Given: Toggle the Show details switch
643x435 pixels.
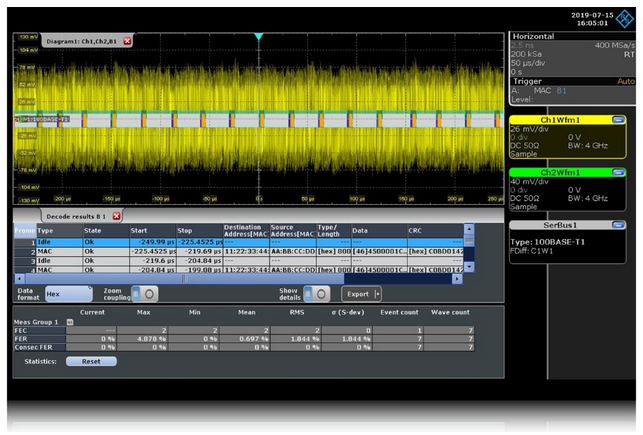Looking at the screenshot, I should click(x=317, y=294).
